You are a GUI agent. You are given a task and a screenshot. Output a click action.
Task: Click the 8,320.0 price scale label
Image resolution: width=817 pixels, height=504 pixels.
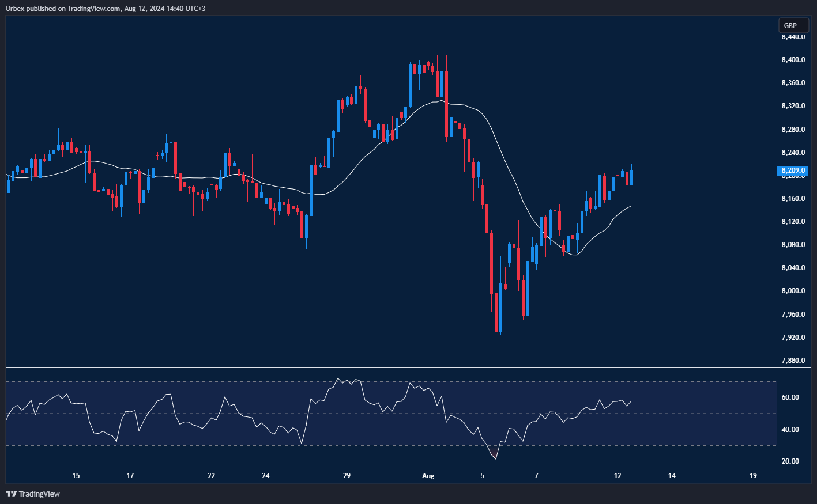coord(793,106)
